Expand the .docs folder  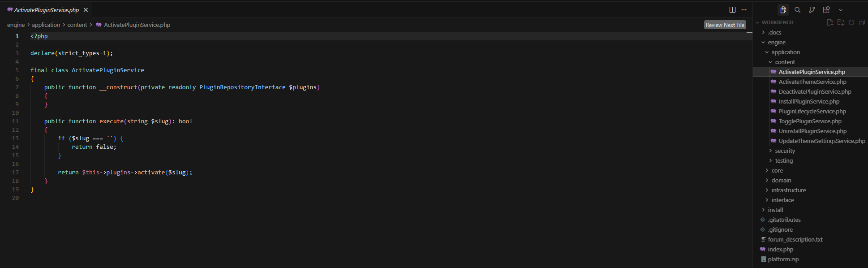click(774, 32)
